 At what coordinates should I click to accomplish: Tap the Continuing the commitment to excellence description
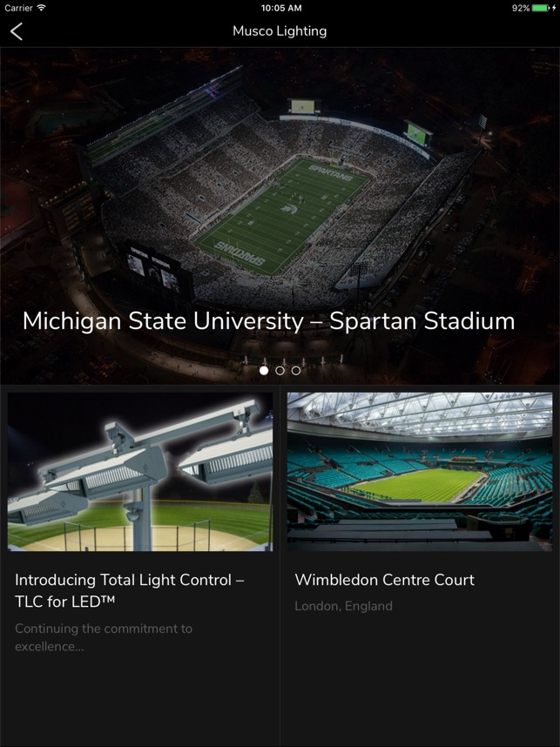click(104, 637)
